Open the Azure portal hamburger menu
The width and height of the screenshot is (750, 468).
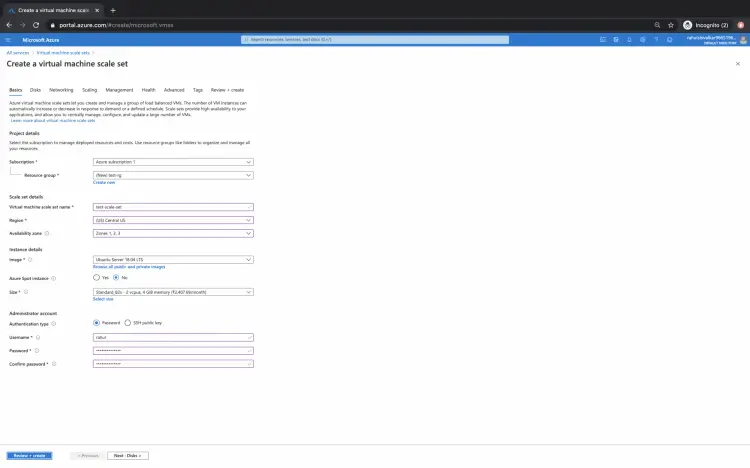coord(8,40)
